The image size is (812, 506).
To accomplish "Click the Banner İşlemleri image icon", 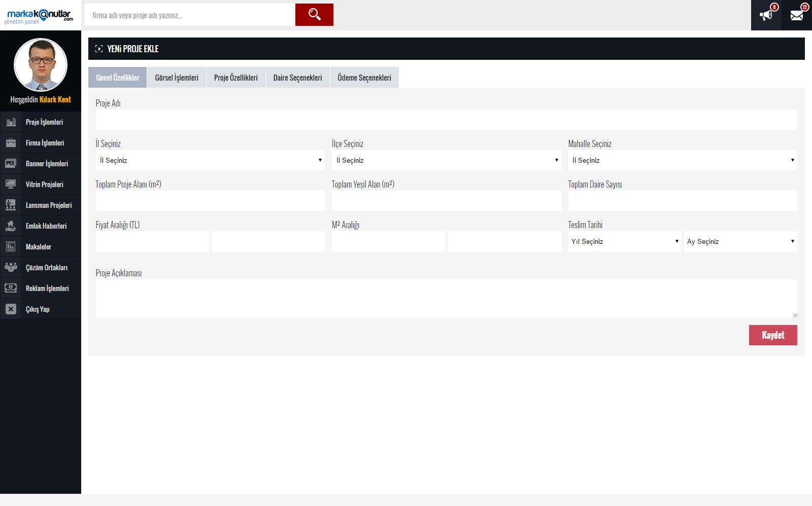I will click(x=11, y=164).
